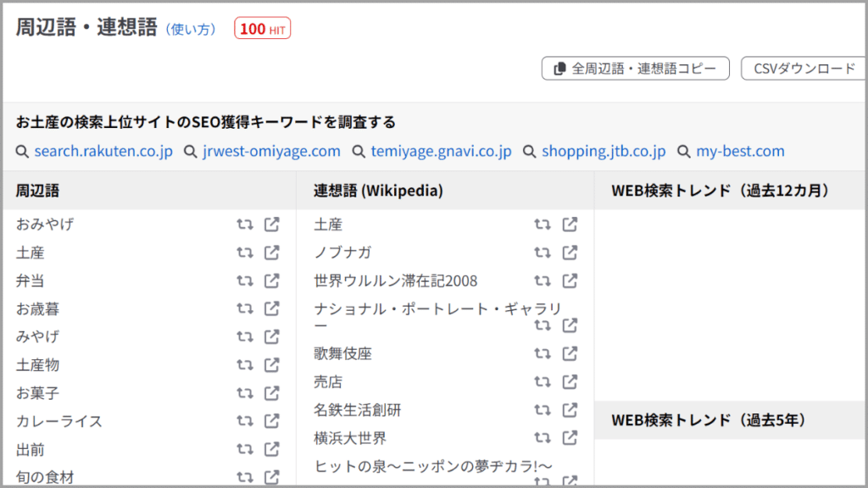Image resolution: width=868 pixels, height=488 pixels.
Task: Open the 使い方 help link
Action: (191, 29)
